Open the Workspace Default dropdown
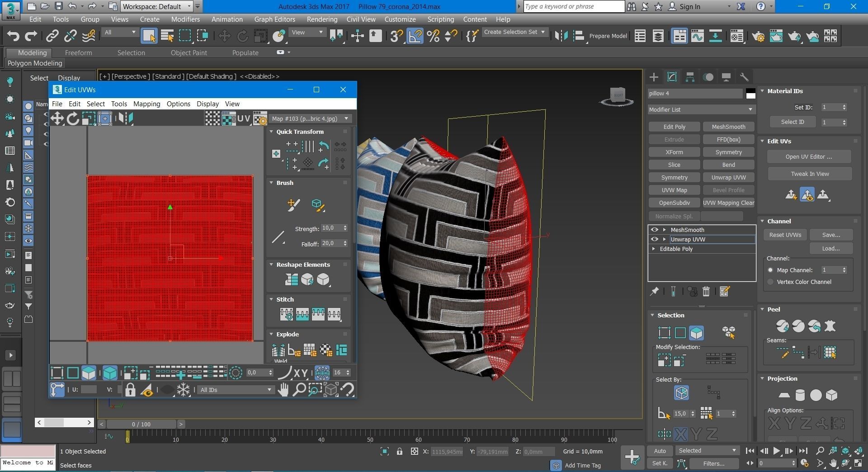 (156, 6)
